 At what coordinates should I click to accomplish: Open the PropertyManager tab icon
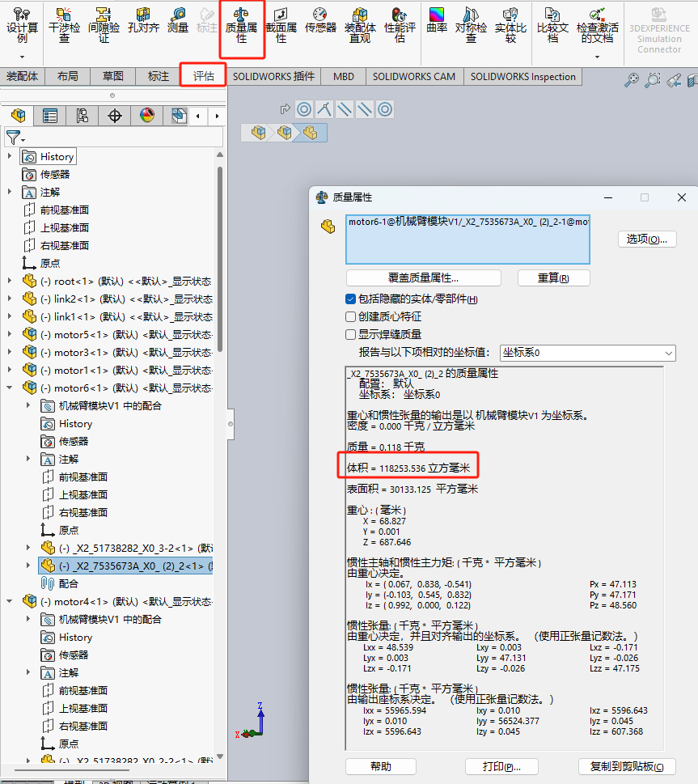click(50, 116)
